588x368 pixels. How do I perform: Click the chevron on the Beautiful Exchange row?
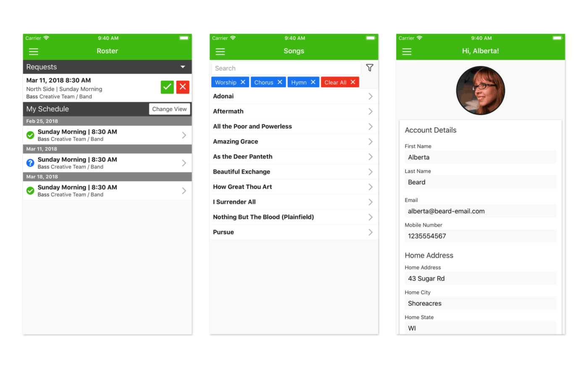pyautogui.click(x=370, y=172)
